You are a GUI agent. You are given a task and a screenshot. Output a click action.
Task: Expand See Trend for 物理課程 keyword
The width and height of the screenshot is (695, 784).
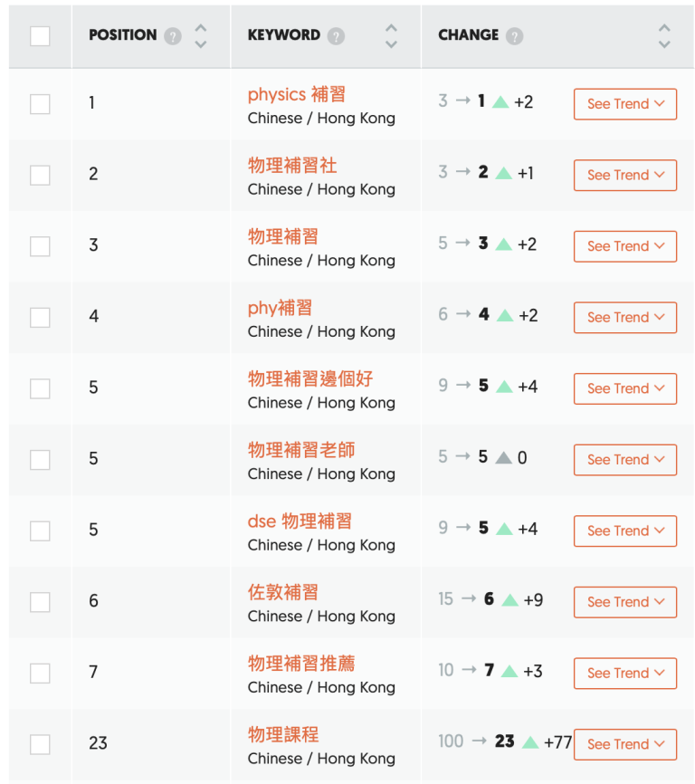coord(625,744)
